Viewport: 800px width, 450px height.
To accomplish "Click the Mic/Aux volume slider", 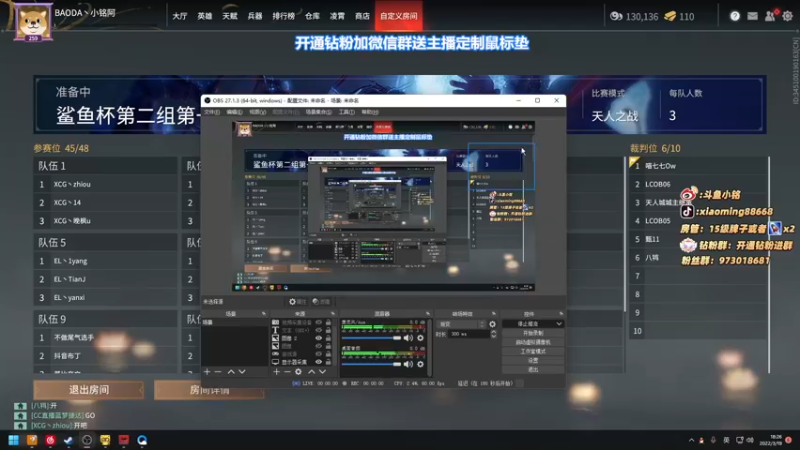I will pos(371,338).
